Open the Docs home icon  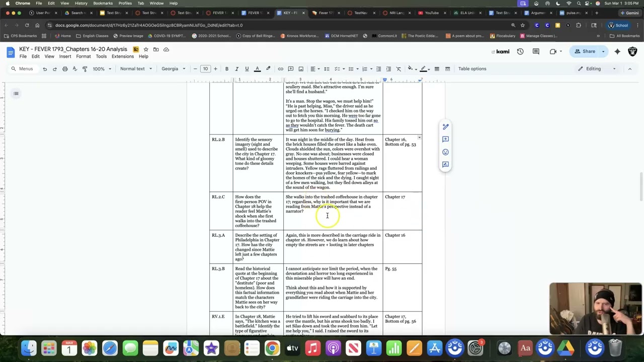click(x=11, y=52)
